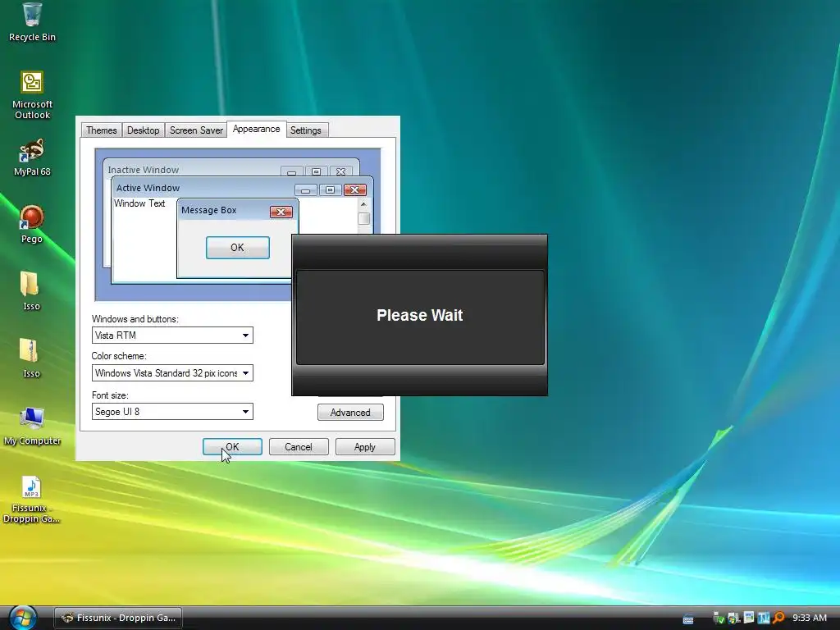Click the preview Inactive Window close button
Image resolution: width=840 pixels, height=630 pixels.
point(340,171)
